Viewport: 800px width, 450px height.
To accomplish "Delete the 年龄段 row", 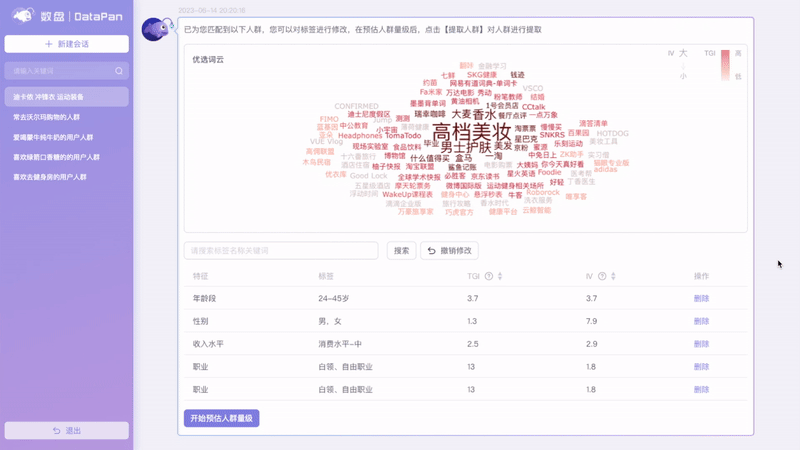I will click(x=702, y=298).
